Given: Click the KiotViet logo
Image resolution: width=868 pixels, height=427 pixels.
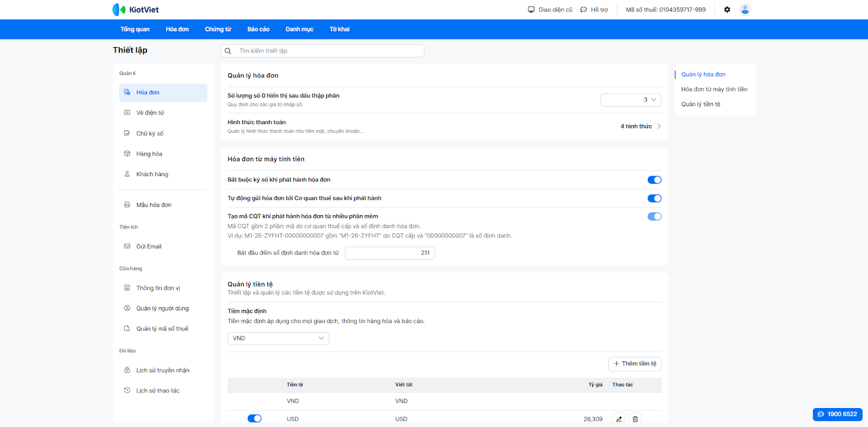Looking at the screenshot, I should coord(136,10).
